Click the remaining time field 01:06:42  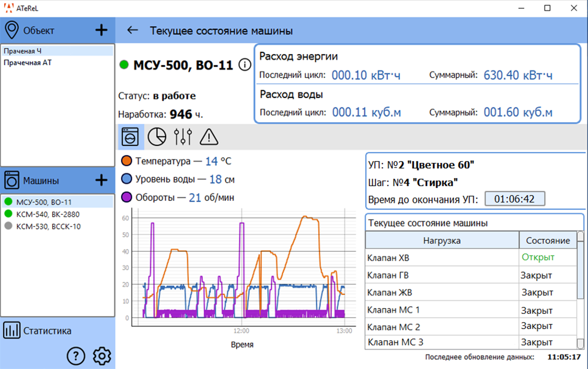pyautogui.click(x=514, y=199)
